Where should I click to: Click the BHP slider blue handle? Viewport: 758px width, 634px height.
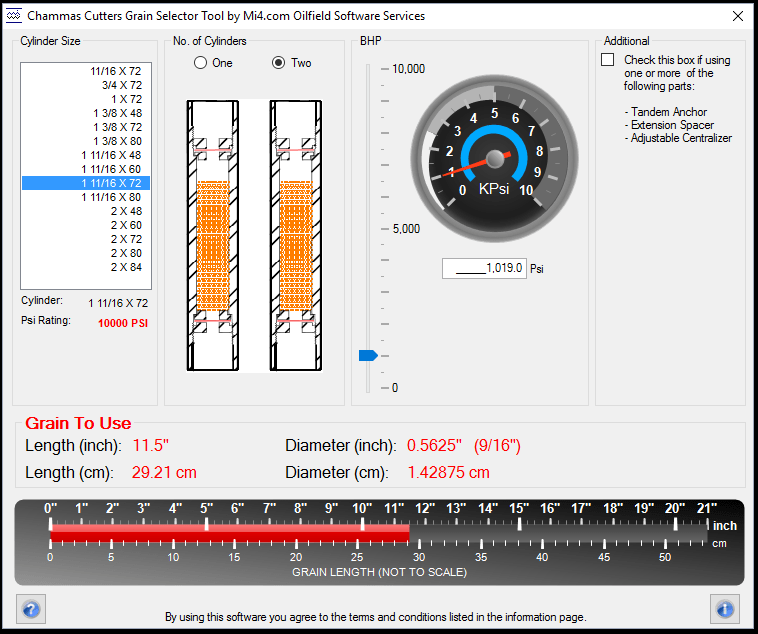point(368,356)
